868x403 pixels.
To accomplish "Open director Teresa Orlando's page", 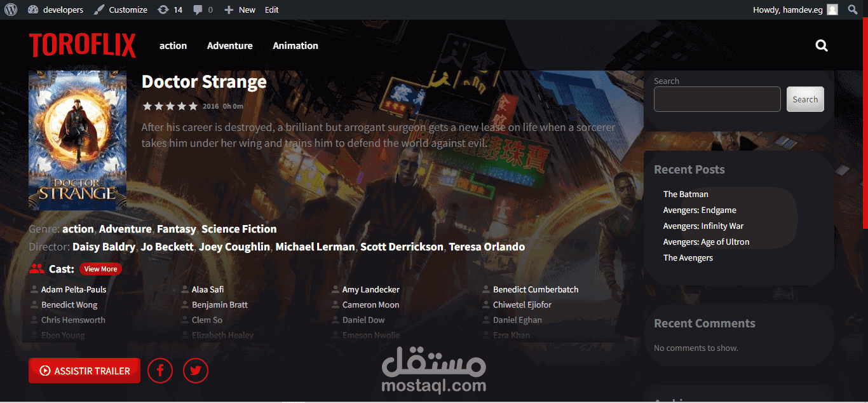I will point(487,247).
